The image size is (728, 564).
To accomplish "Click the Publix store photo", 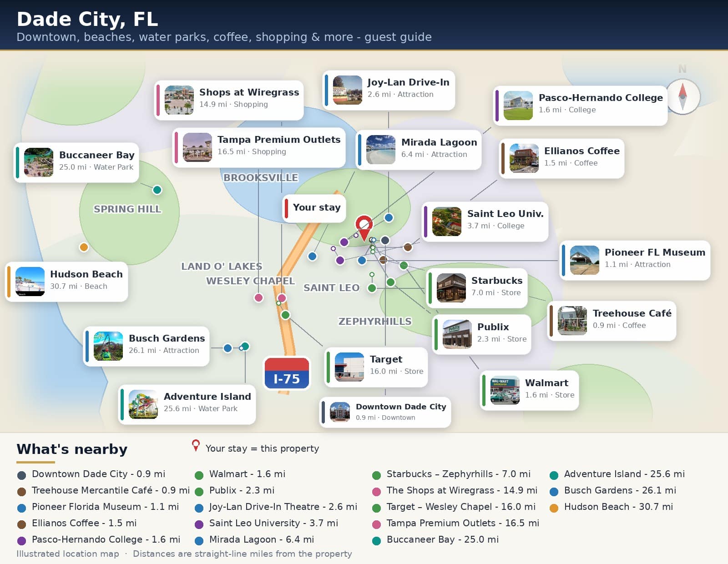I will point(457,334).
